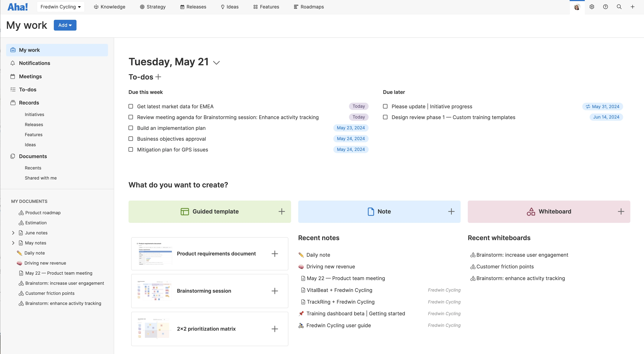Open the help question mark icon
Viewport: 644px width, 354px height.
coord(605,7)
